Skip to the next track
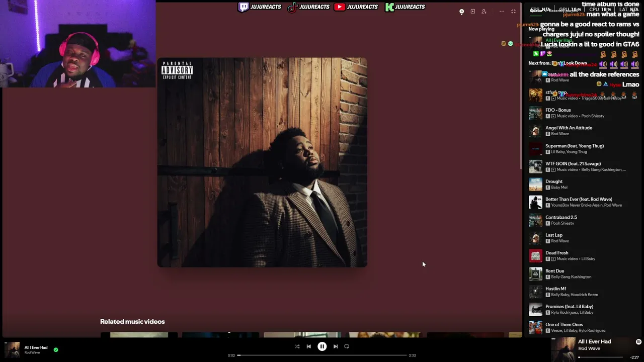Image resolution: width=644 pixels, height=362 pixels. tap(336, 346)
